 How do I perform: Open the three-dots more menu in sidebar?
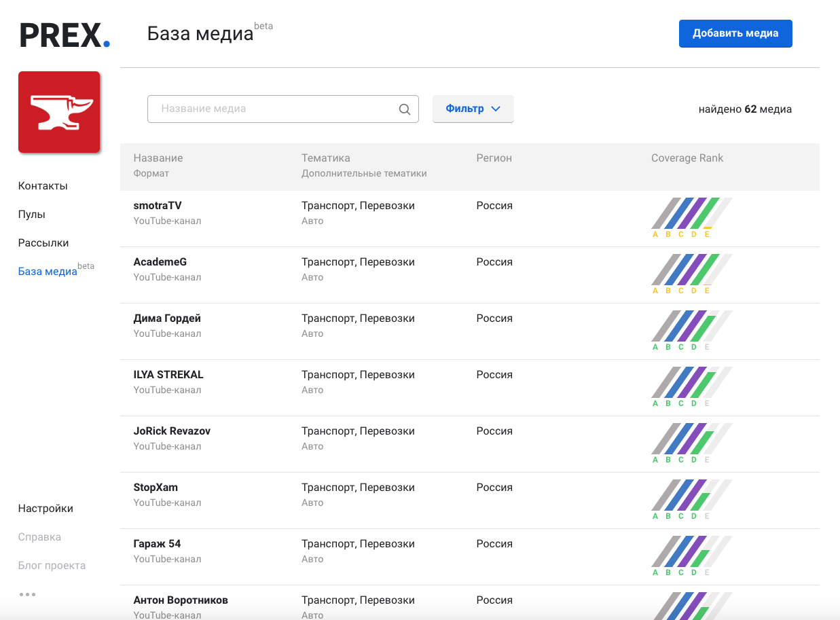click(27, 594)
